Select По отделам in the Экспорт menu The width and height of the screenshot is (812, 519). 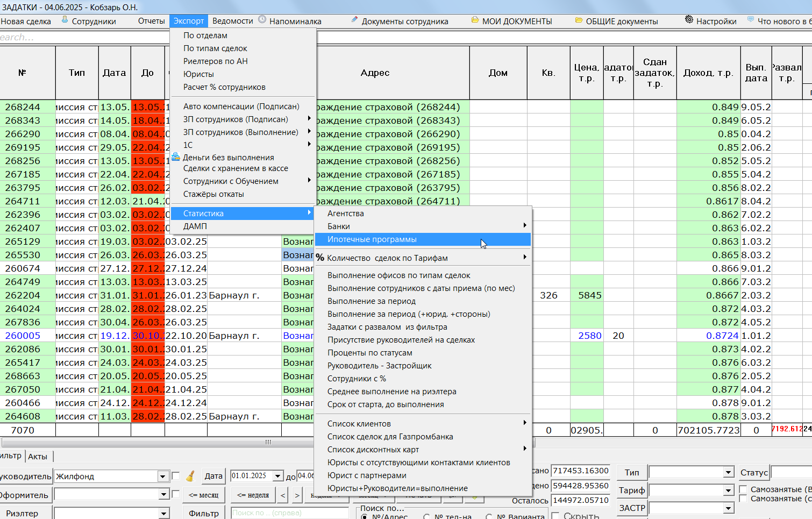coord(243,35)
